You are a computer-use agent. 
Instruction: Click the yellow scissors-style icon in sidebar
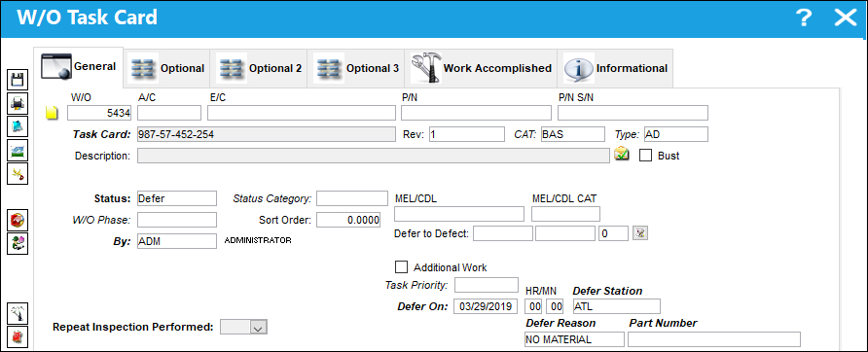18,174
